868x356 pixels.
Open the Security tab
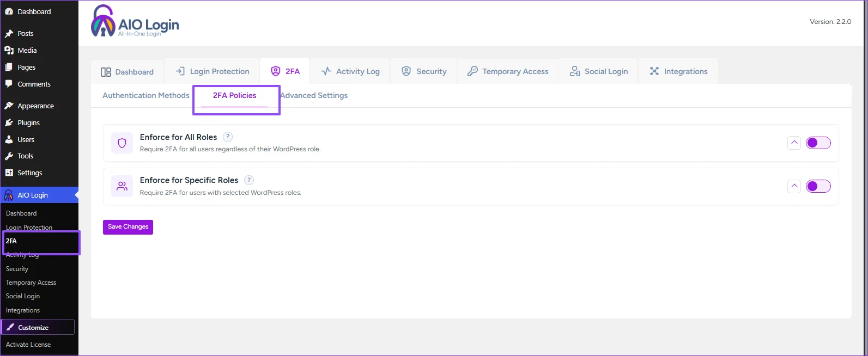pos(424,71)
